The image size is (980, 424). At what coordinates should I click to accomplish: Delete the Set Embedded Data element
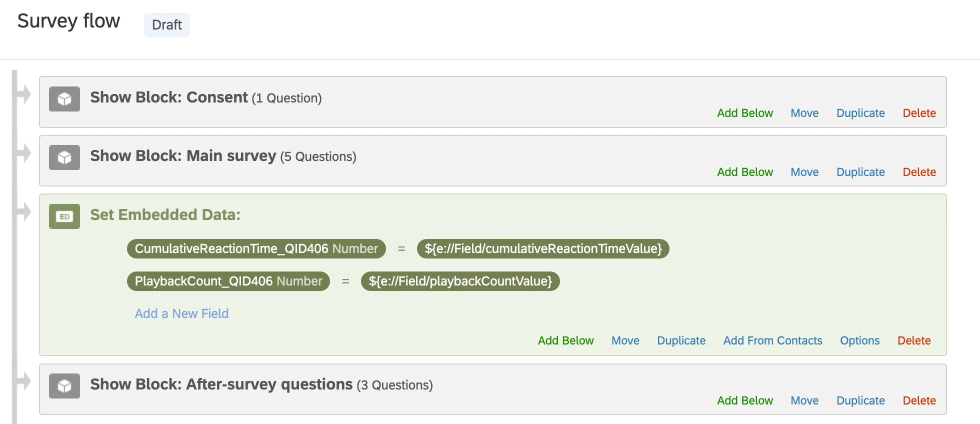pos(914,340)
